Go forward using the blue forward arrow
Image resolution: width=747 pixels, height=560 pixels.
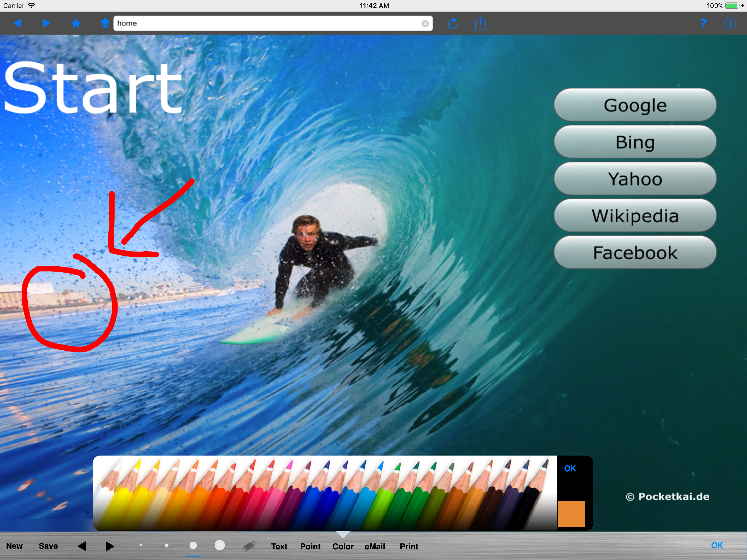(x=46, y=23)
